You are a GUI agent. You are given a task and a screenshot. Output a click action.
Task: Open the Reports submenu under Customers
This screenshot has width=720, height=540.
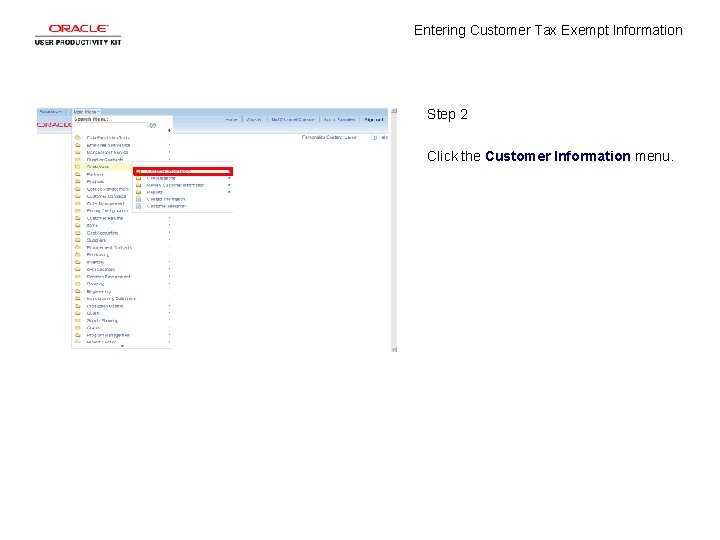pos(154,192)
